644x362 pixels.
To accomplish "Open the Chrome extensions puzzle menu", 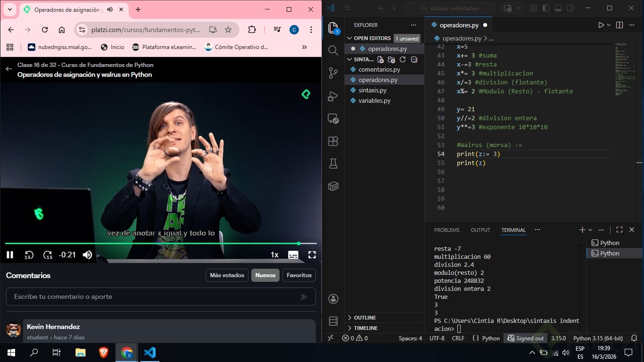I will tap(252, 30).
